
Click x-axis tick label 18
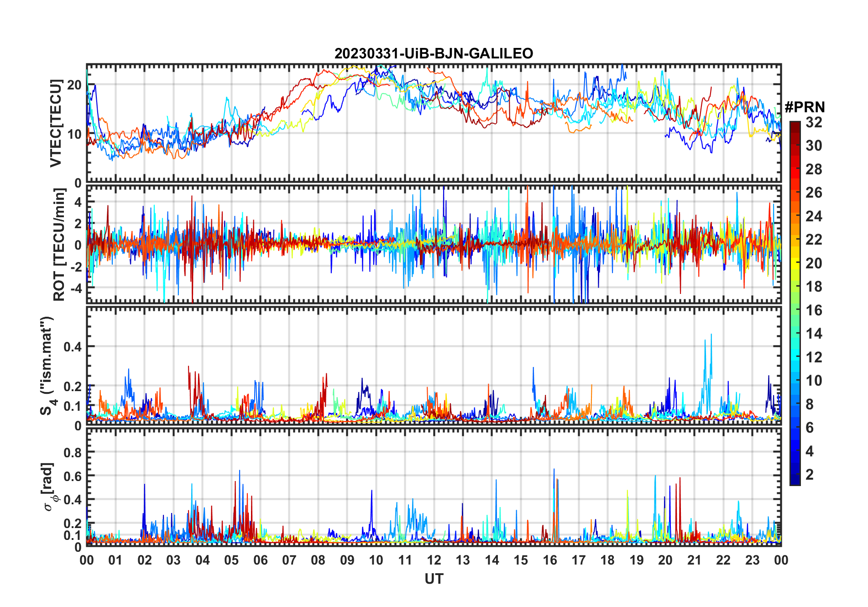click(607, 560)
